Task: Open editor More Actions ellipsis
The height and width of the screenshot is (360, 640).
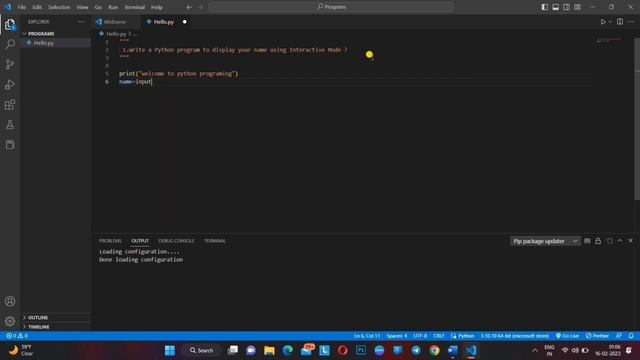Action: pos(631,22)
